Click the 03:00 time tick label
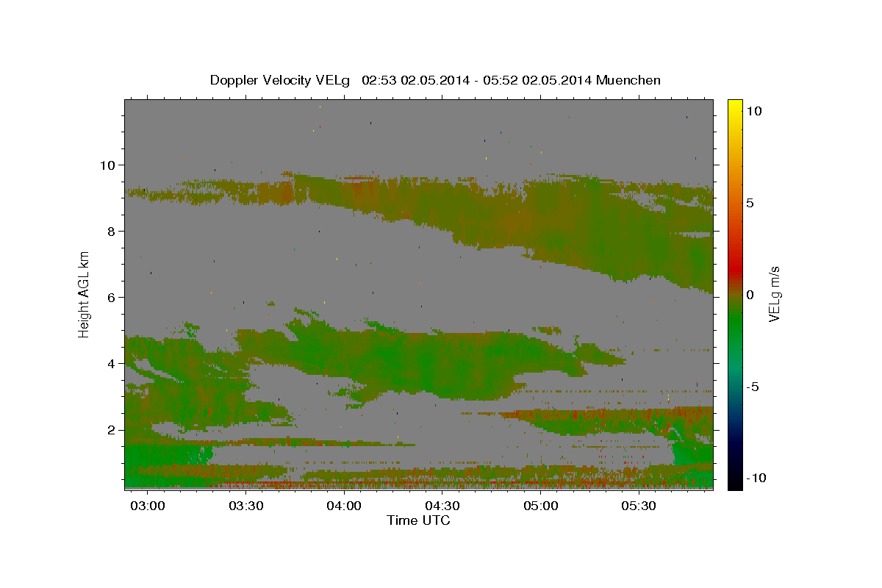The height and width of the screenshot is (588, 882). [147, 506]
